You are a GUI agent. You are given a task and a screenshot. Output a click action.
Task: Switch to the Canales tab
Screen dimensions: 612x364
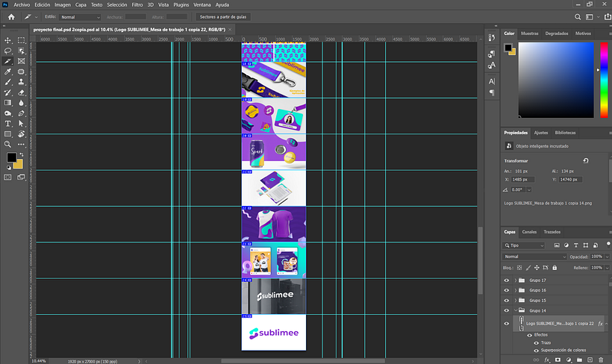pos(529,232)
